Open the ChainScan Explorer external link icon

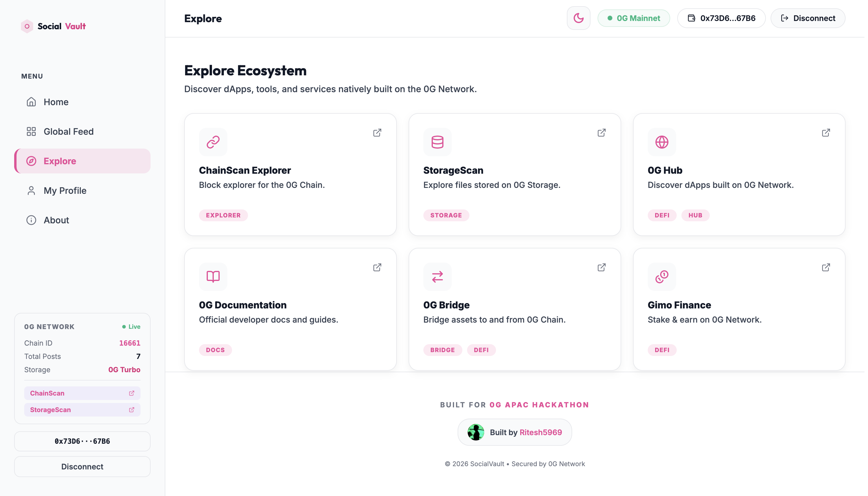coord(377,133)
